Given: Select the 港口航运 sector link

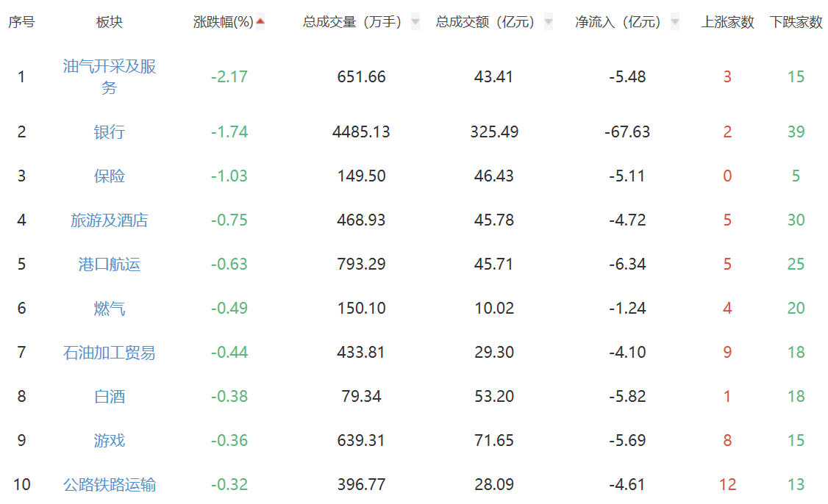Looking at the screenshot, I should [x=110, y=264].
